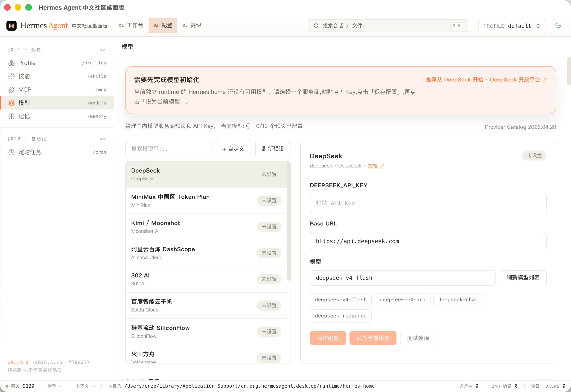
Task: Select Kimi / Moonshot provider
Action: [x=206, y=227]
